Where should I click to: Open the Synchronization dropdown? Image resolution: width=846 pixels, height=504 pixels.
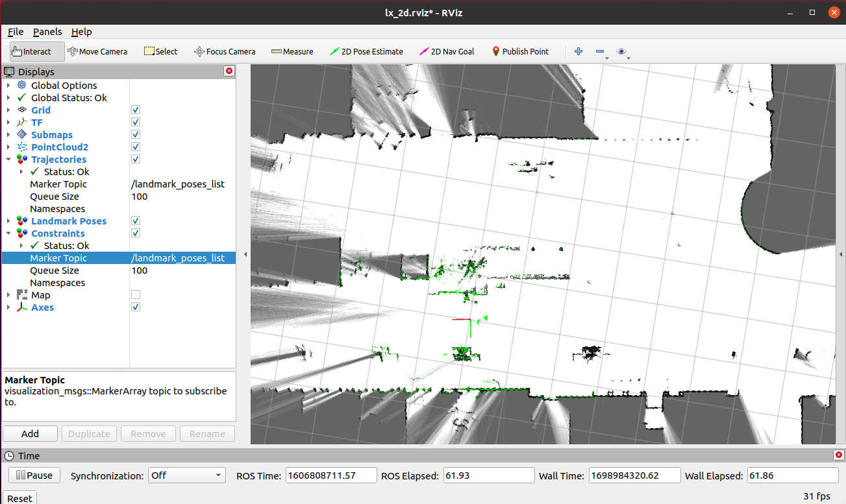point(186,475)
